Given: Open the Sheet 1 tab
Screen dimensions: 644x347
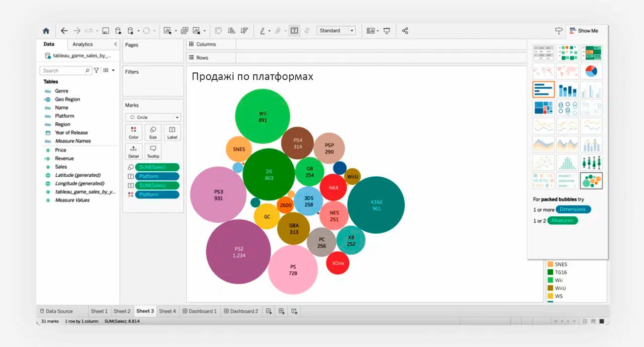Looking at the screenshot, I should (99, 311).
